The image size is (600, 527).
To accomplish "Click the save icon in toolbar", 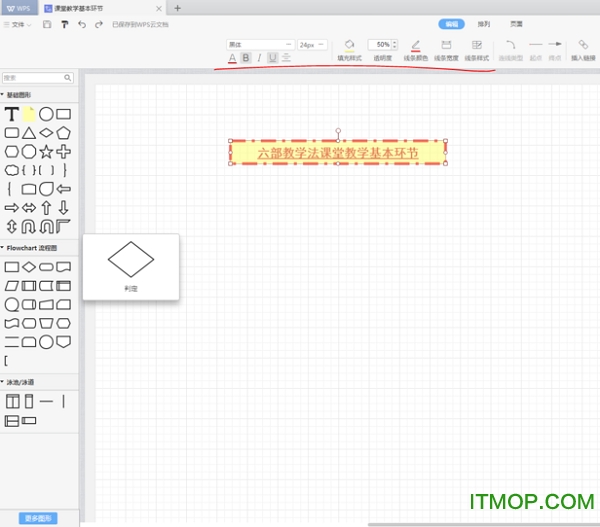I will point(47,24).
